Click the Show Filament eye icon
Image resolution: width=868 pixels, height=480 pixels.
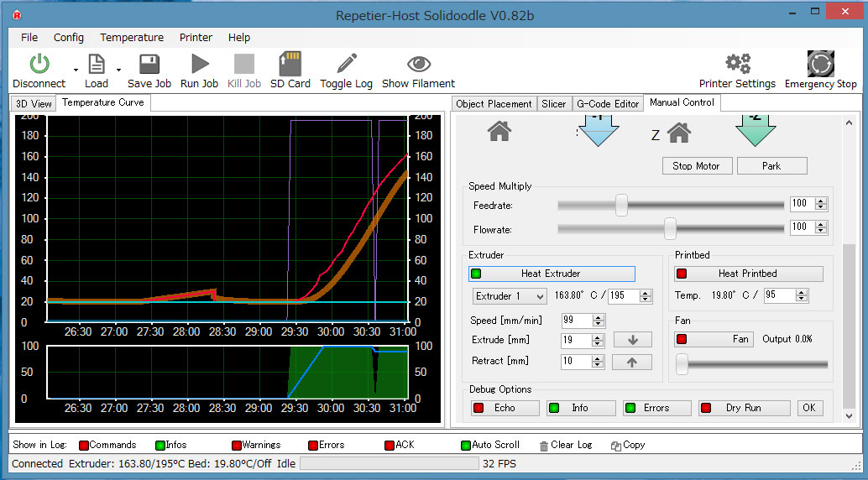(419, 64)
